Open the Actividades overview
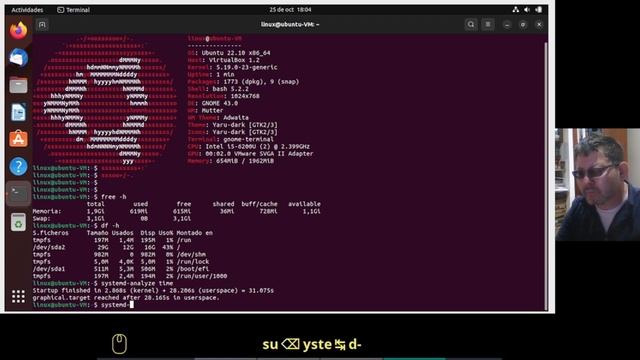 pos(27,10)
